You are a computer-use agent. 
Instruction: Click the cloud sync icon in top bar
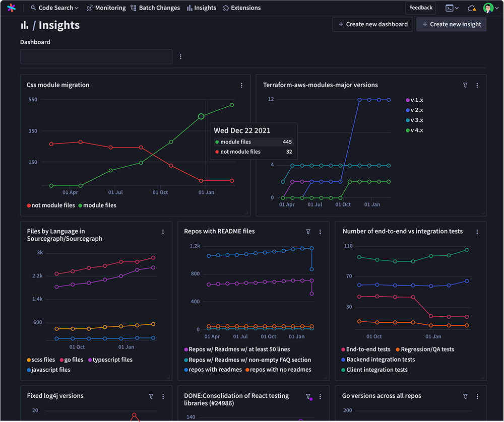[x=471, y=8]
